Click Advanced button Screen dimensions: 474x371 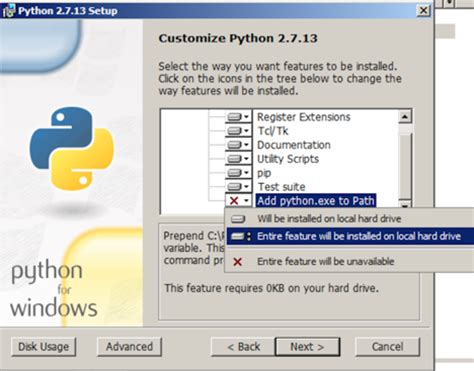(x=129, y=347)
